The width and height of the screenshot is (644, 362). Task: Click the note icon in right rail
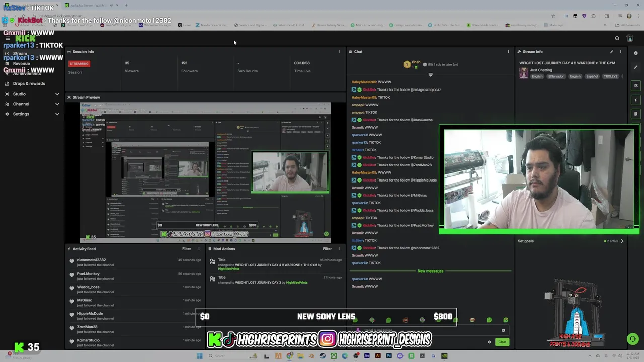click(636, 114)
